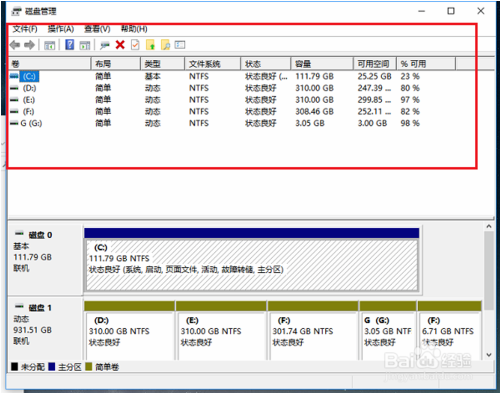Viewport: 500px width, 393px height.
Task: Select the (E:) volume in the list
Action: point(29,100)
